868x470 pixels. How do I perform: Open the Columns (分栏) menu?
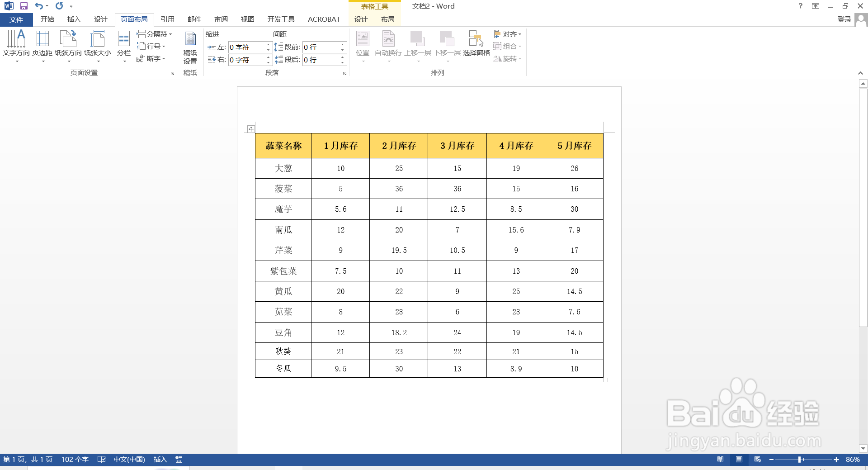[124, 46]
